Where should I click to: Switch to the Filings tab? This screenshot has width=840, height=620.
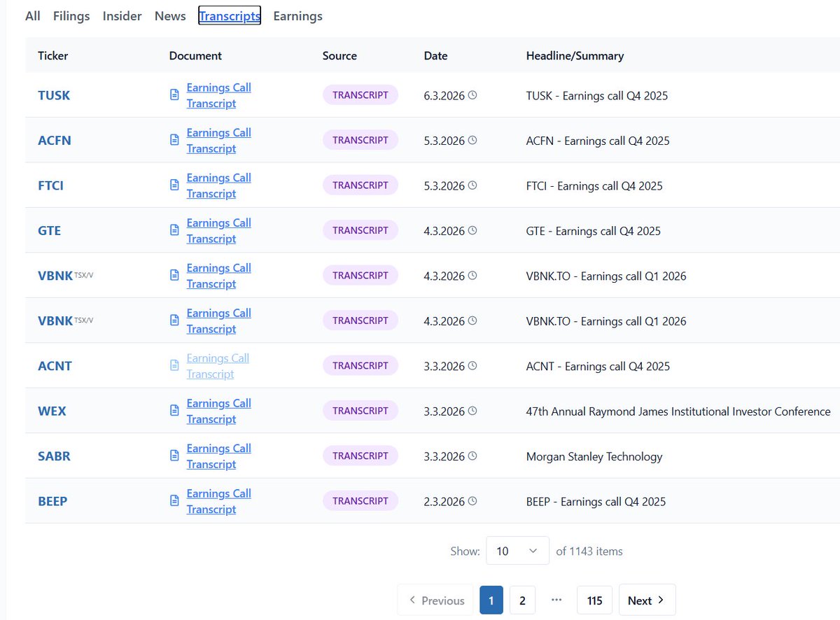click(71, 15)
